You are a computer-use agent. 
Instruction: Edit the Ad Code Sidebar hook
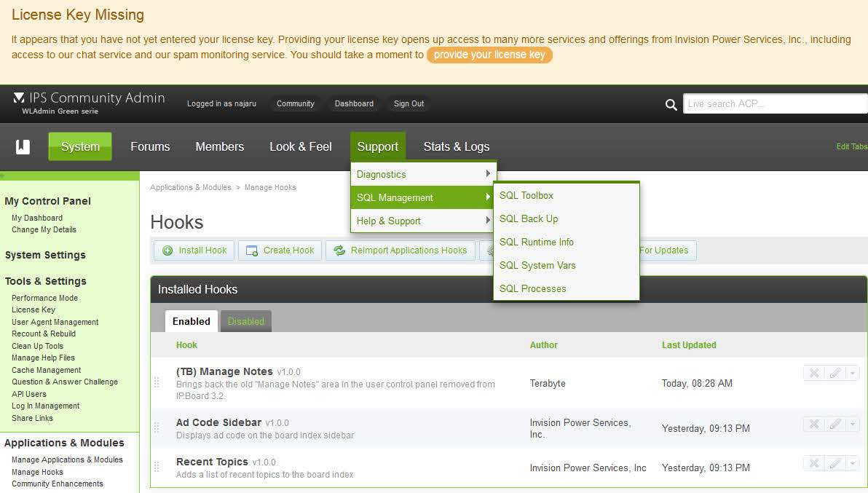[835, 424]
